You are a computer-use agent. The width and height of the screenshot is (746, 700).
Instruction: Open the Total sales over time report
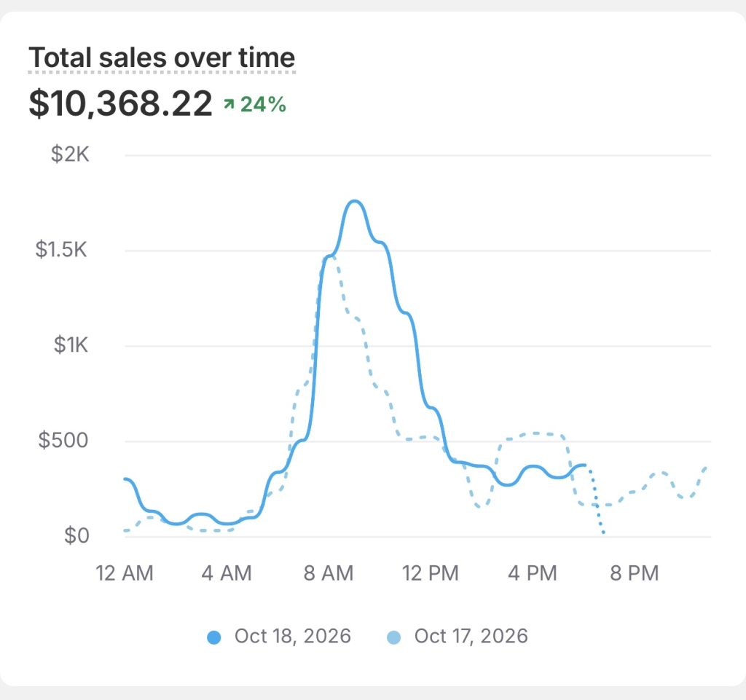pyautogui.click(x=162, y=58)
